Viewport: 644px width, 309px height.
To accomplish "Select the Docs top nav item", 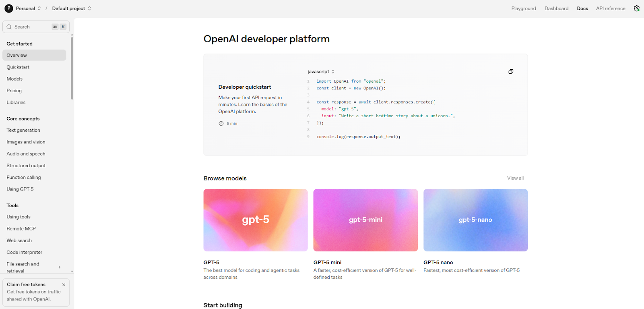I will 582,8.
